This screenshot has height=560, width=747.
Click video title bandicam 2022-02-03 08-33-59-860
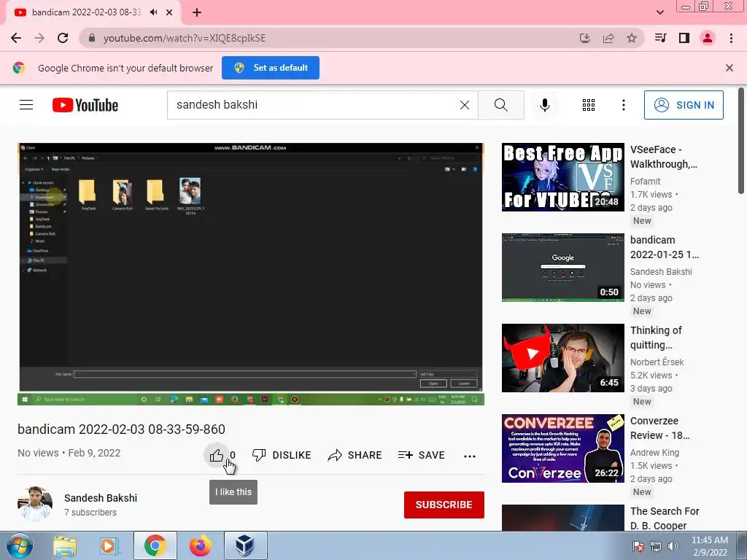pos(122,429)
